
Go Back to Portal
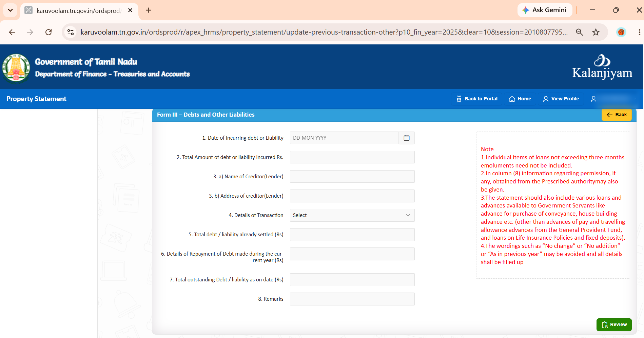pyautogui.click(x=477, y=99)
